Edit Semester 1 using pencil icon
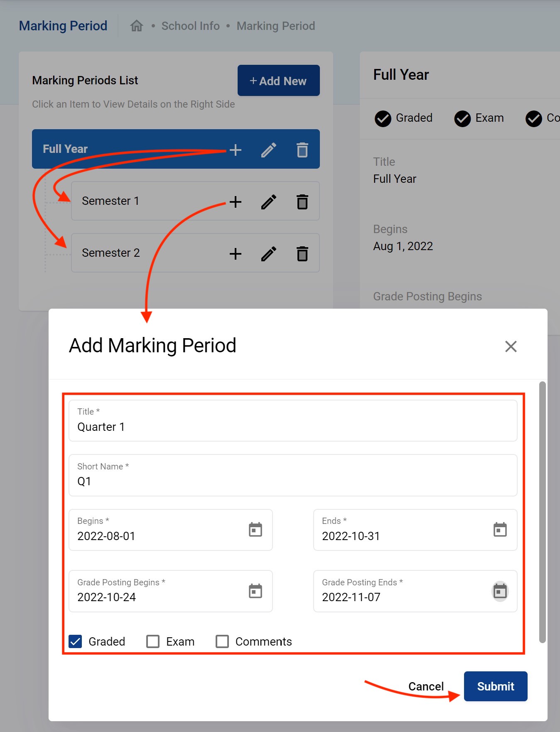Screen dimensions: 560x732 (x=269, y=202)
